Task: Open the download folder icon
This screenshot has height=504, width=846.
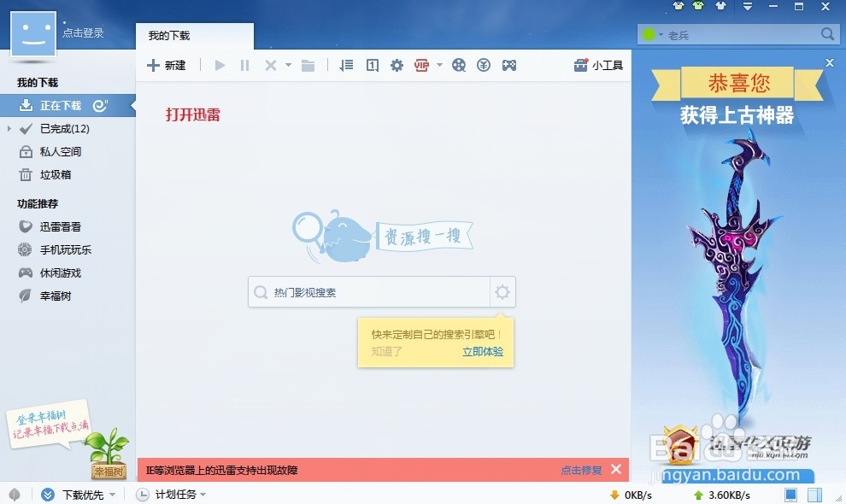Action: click(308, 66)
